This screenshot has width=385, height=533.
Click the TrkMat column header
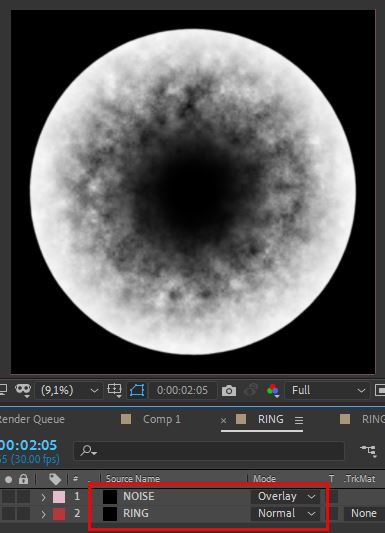click(x=360, y=479)
